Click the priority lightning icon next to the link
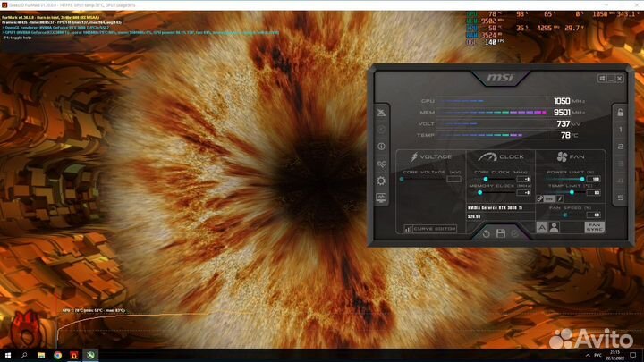The height and width of the screenshot is (362, 644). coord(560,198)
